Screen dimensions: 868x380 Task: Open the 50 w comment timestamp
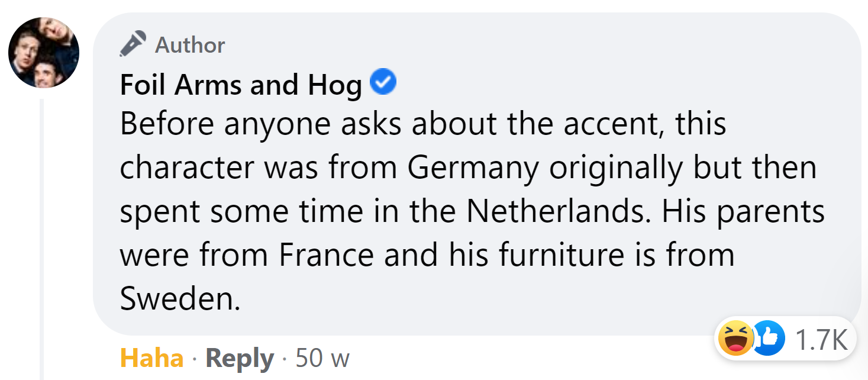[322, 358]
